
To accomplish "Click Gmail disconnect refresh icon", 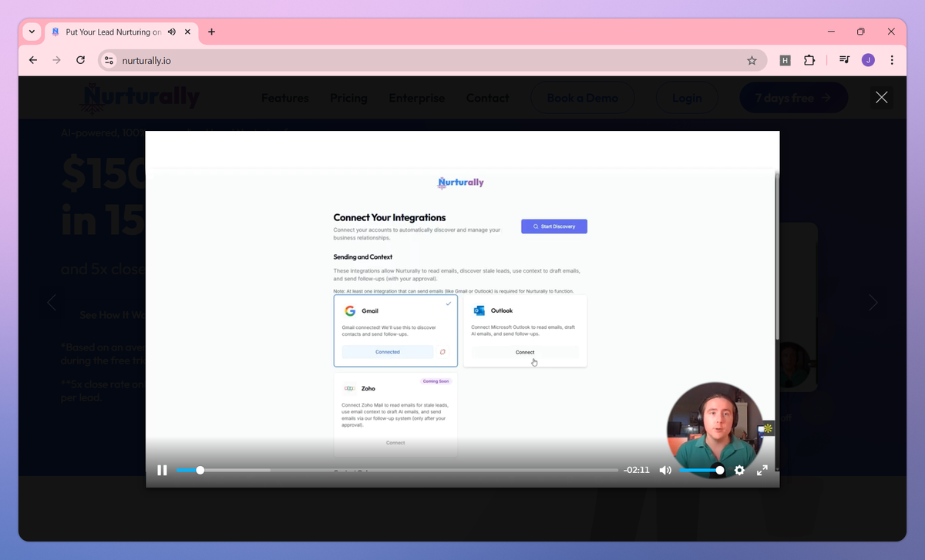I will pos(443,352).
